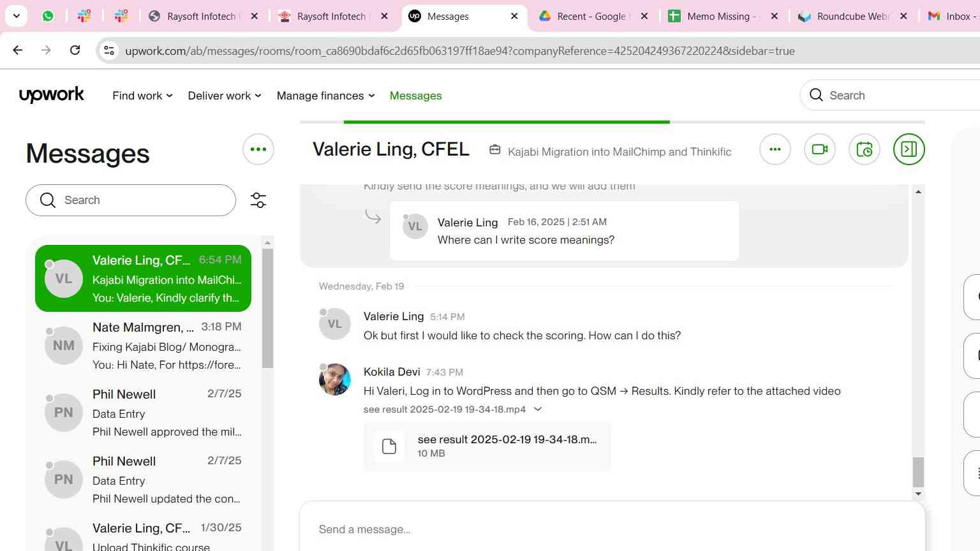Click the chat scrollbar up arrow
The height and width of the screenshot is (551, 980).
pos(918,191)
